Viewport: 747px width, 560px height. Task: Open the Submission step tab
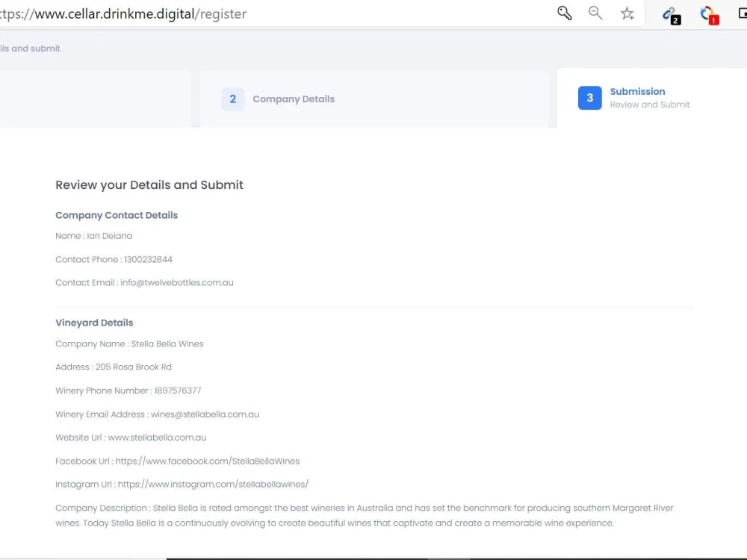[x=637, y=91]
